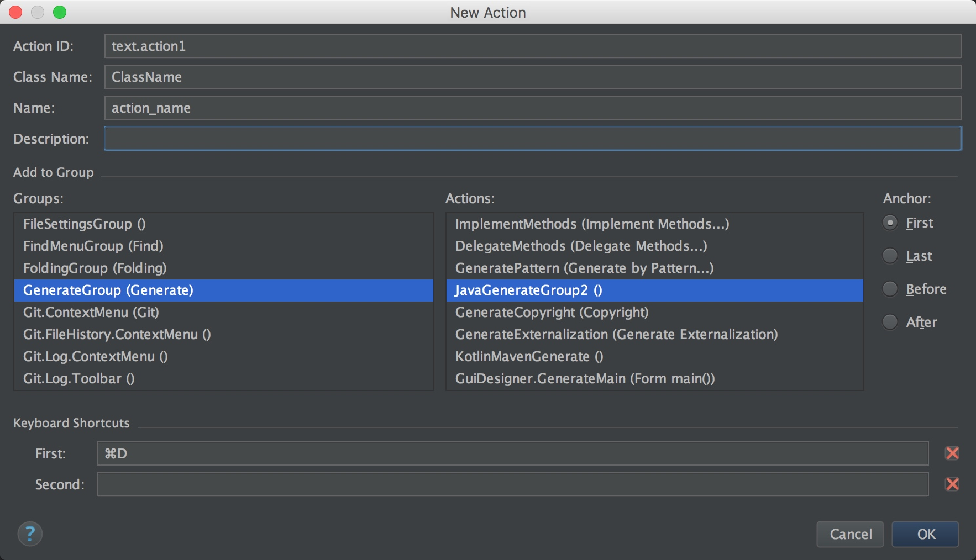Click into the Class Name field
Image resolution: width=976 pixels, height=560 pixels.
click(532, 77)
